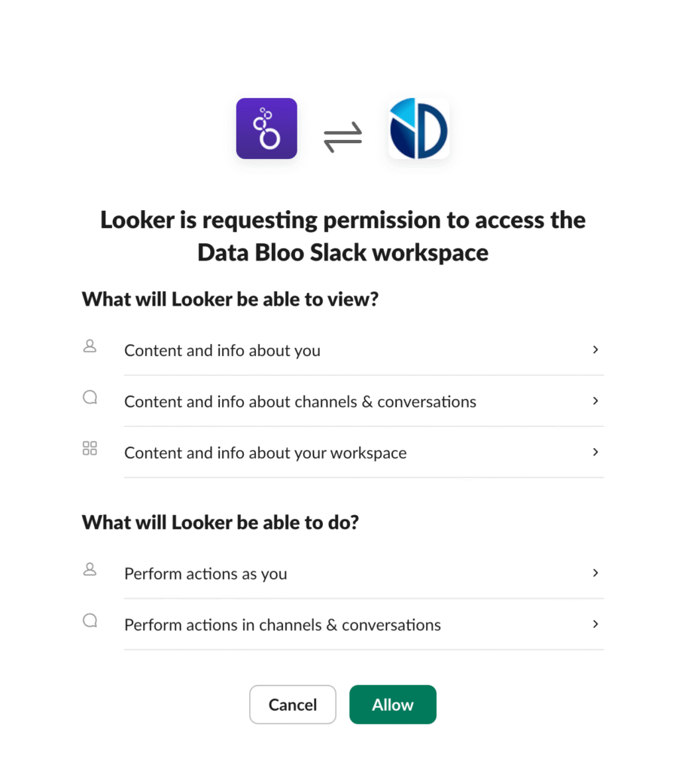Click speech bubble icon beside 'Perform actions in channels'
Viewport: 700px width, 771px height.
click(x=90, y=620)
